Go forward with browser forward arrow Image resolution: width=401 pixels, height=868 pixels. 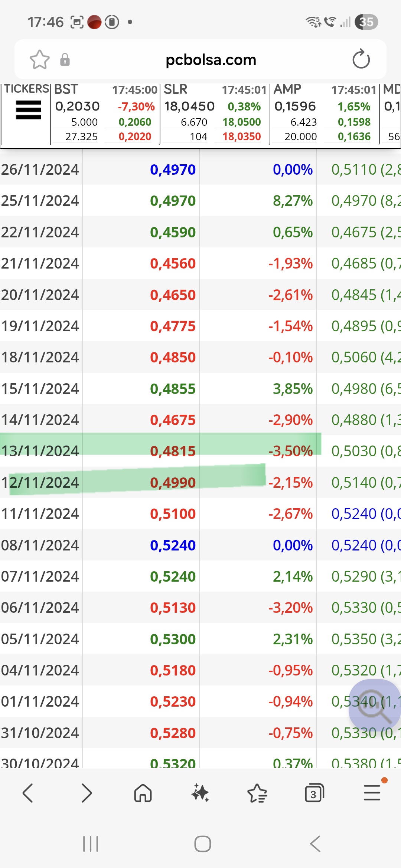coord(86,793)
